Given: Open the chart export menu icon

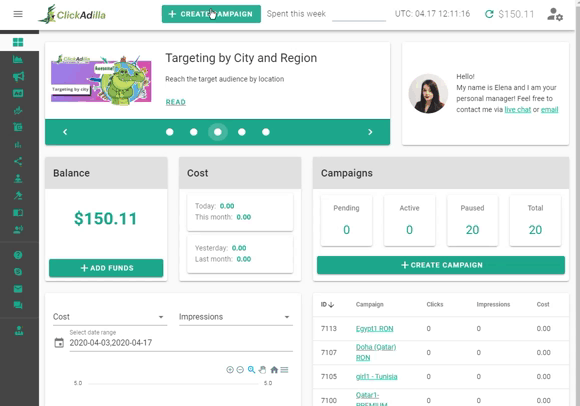Looking at the screenshot, I should tap(284, 370).
